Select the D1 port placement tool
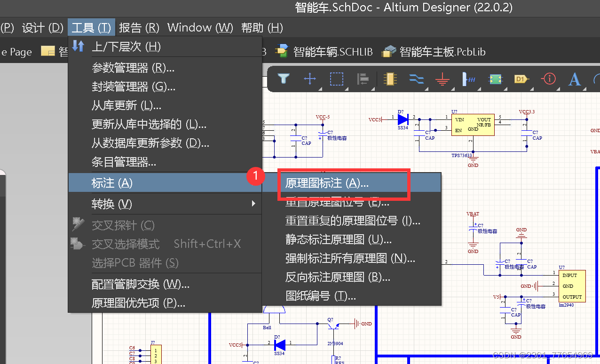The height and width of the screenshot is (364, 600). coord(521,79)
